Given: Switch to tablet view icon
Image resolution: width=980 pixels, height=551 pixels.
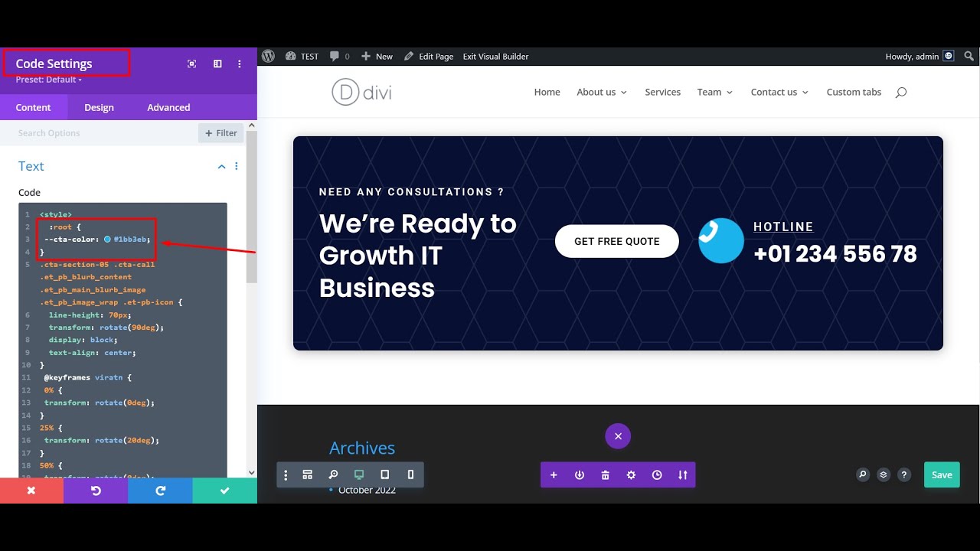Looking at the screenshot, I should (385, 474).
